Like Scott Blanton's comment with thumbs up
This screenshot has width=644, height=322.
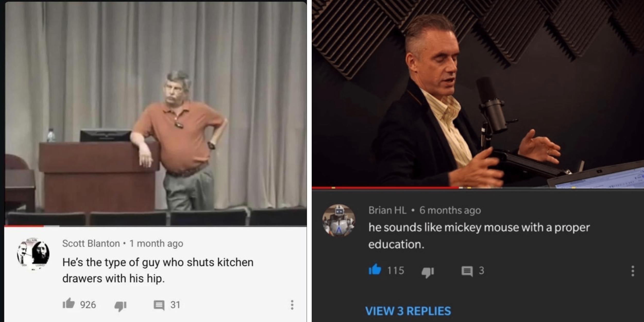point(69,304)
